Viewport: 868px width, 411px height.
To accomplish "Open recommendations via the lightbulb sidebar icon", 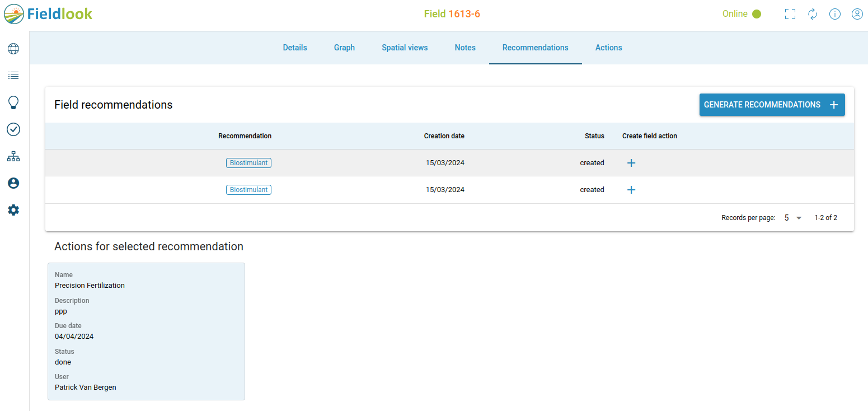I will pos(13,102).
